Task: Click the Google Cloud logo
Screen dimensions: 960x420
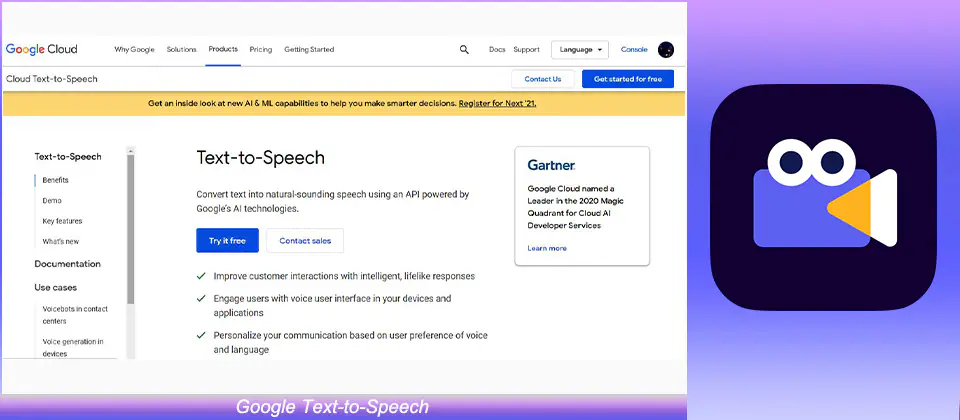Action: coord(42,50)
